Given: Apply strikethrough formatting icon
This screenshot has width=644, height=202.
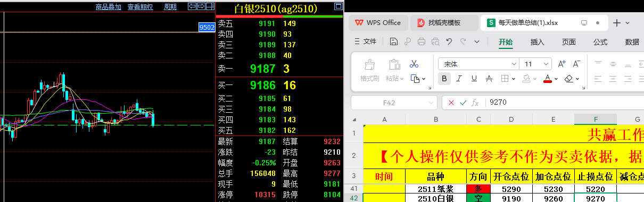Looking at the screenshot, I should tap(489, 79).
